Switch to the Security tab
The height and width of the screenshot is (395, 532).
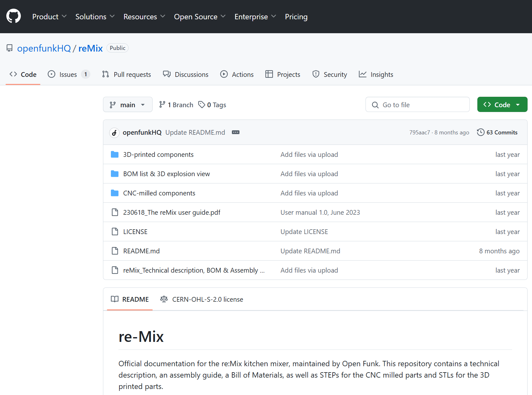[x=329, y=74]
